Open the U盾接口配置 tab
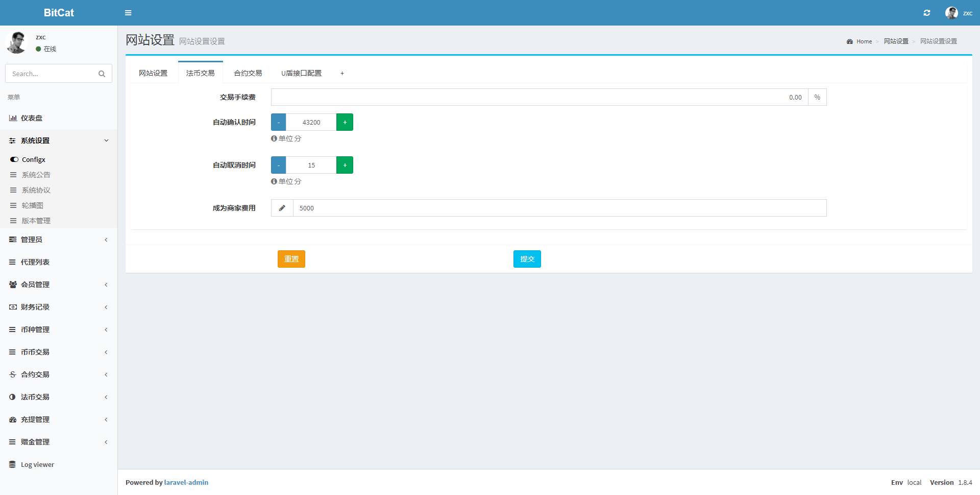The width and height of the screenshot is (980, 495). (x=301, y=73)
